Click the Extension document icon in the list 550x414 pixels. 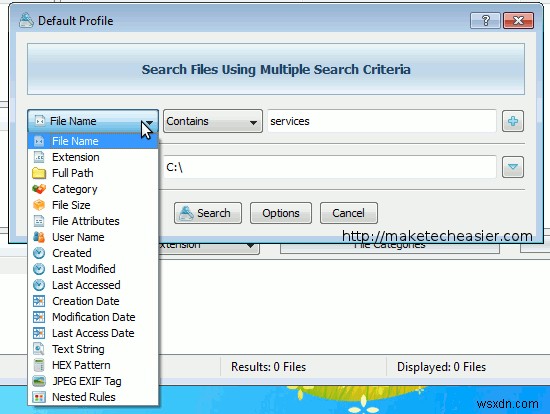click(39, 157)
